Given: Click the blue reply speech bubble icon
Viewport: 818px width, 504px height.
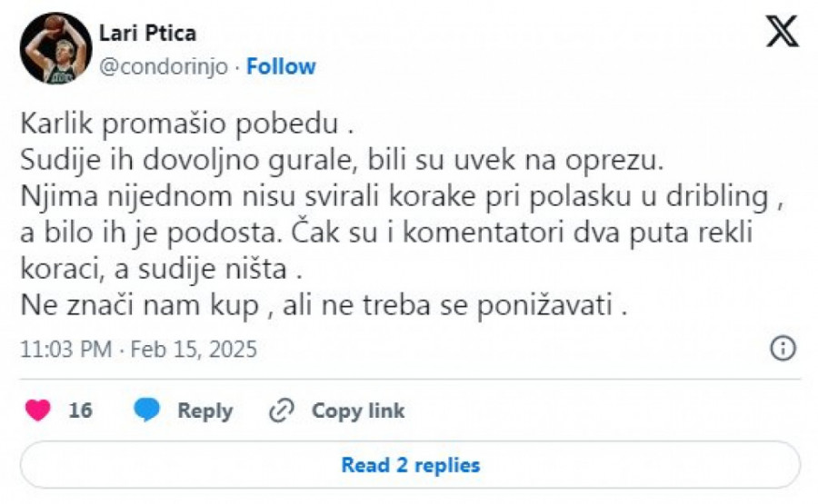Looking at the screenshot, I should [147, 410].
